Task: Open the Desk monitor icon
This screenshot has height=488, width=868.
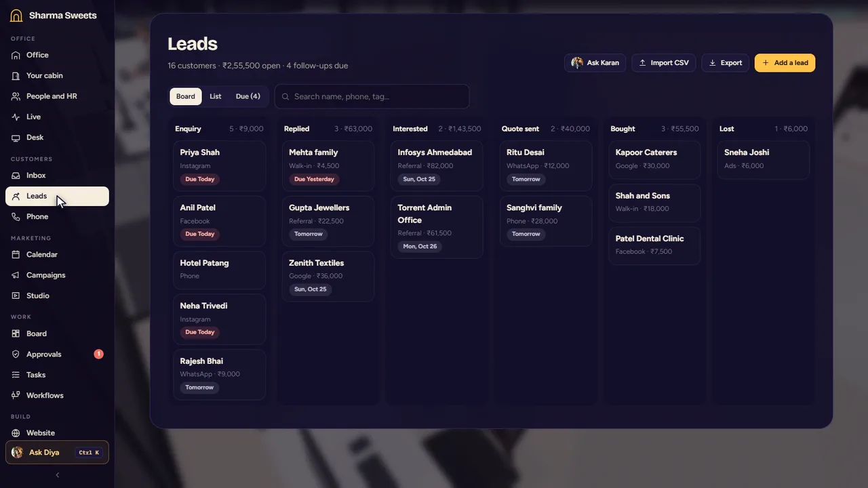Action: click(16, 138)
